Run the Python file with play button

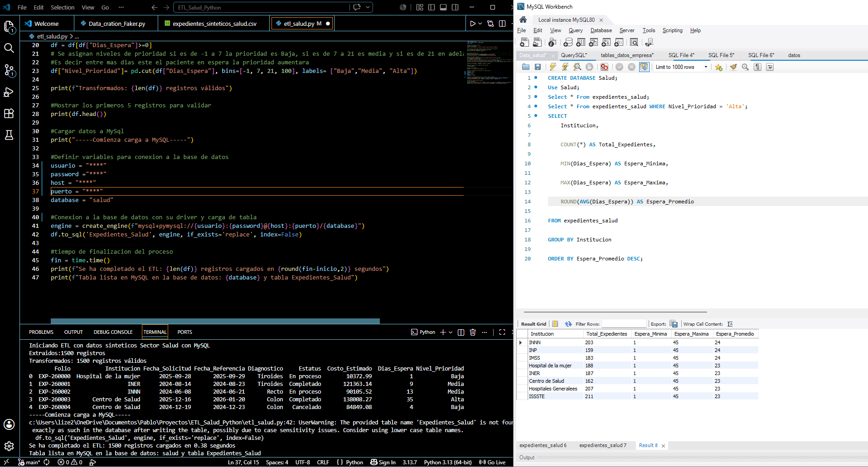[473, 24]
